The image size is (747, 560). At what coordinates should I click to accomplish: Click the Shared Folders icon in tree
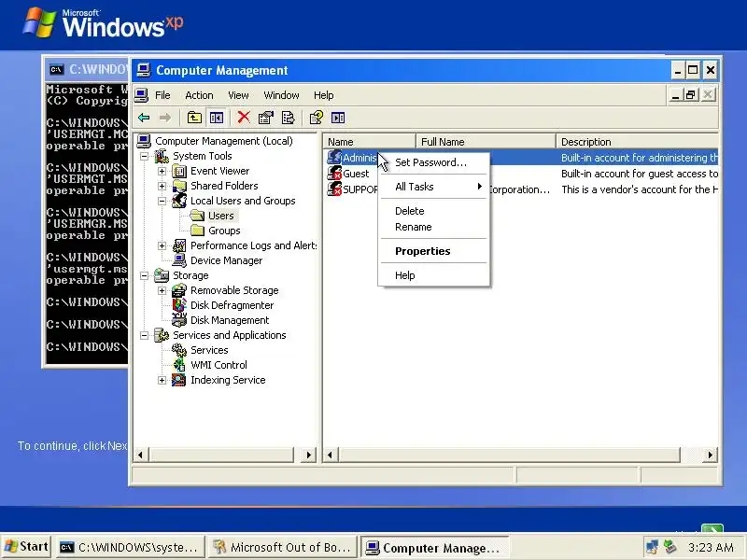point(179,186)
